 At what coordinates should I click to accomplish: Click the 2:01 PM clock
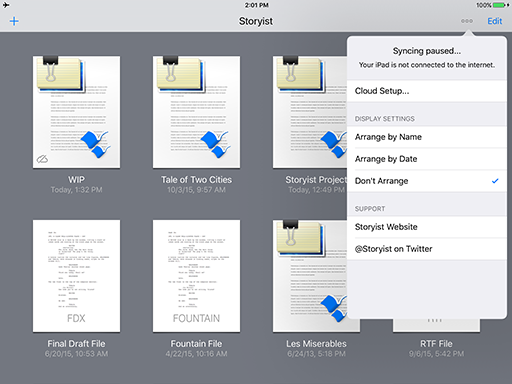(256, 5)
